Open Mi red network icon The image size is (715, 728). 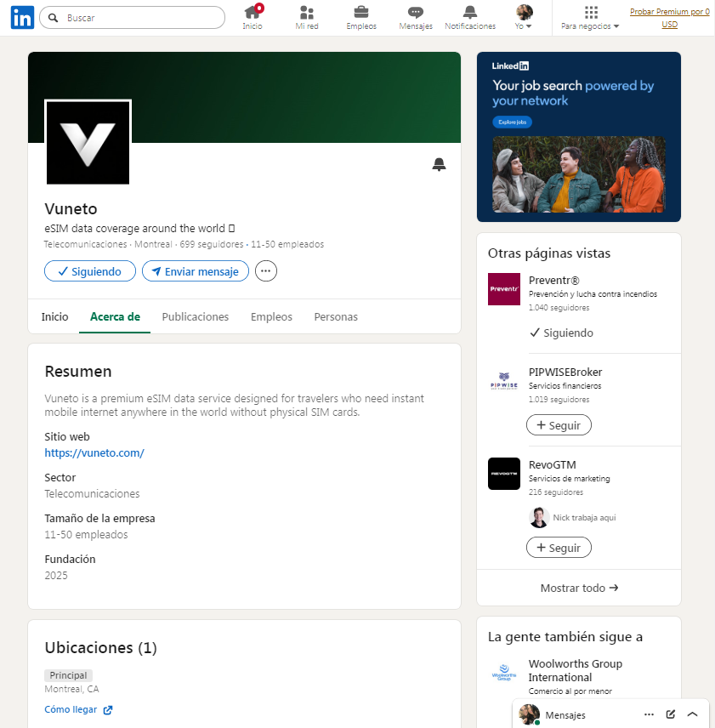click(x=307, y=18)
